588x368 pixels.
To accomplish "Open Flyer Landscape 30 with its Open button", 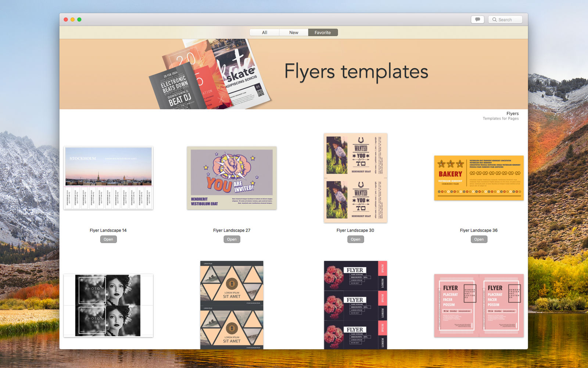I will pos(355,239).
